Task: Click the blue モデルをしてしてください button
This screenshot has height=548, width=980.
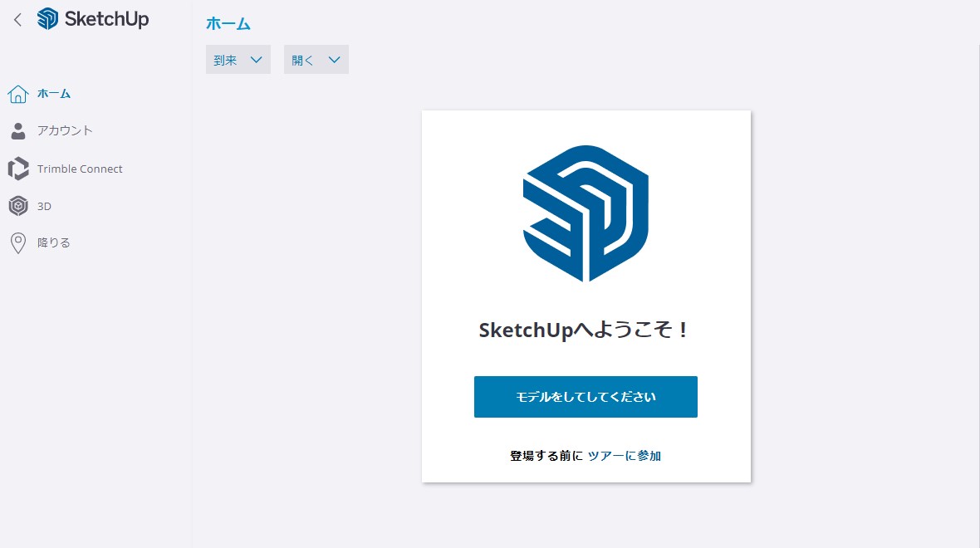Action: pyautogui.click(x=586, y=397)
